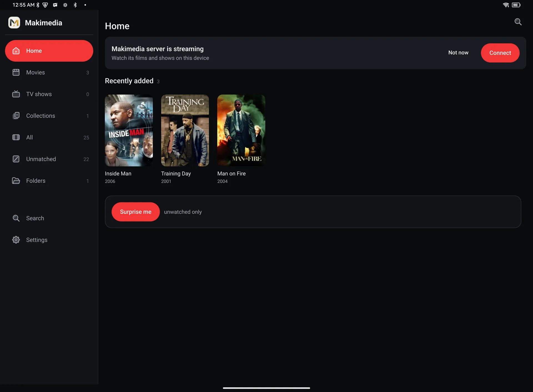Dismiss banner with Not now
This screenshot has width=533, height=392.
(x=458, y=53)
